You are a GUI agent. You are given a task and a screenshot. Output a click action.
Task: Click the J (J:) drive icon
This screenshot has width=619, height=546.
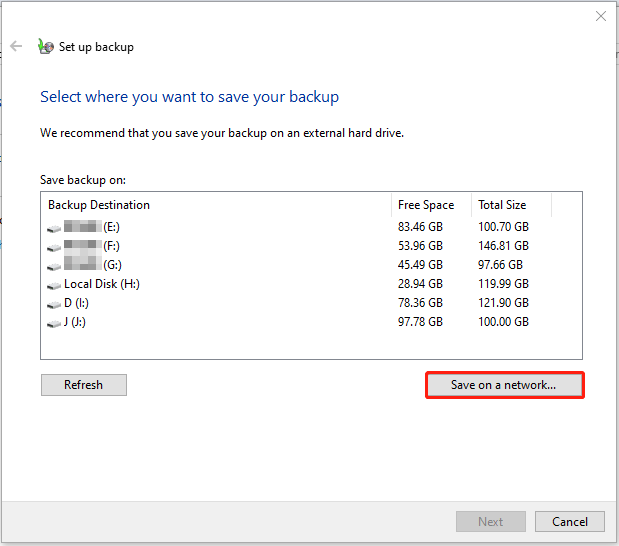pos(54,323)
